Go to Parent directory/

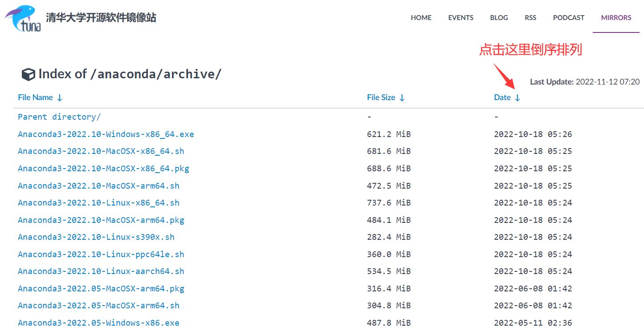tap(59, 117)
